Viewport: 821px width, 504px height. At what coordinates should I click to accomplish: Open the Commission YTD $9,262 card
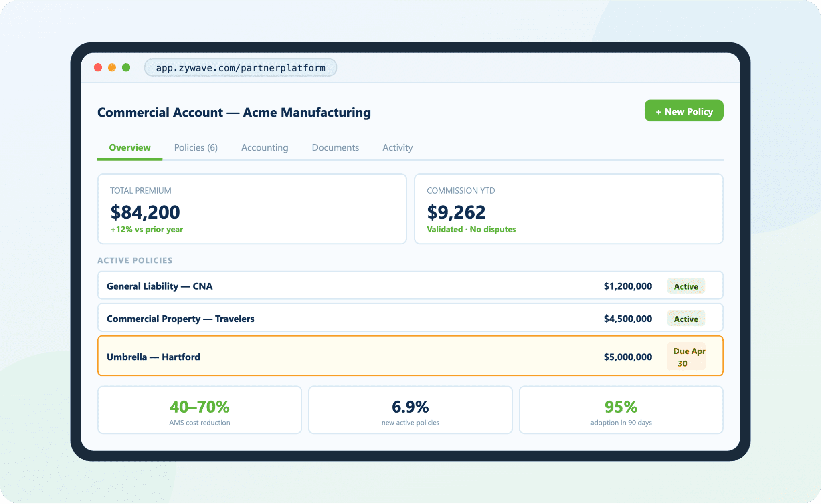point(568,209)
